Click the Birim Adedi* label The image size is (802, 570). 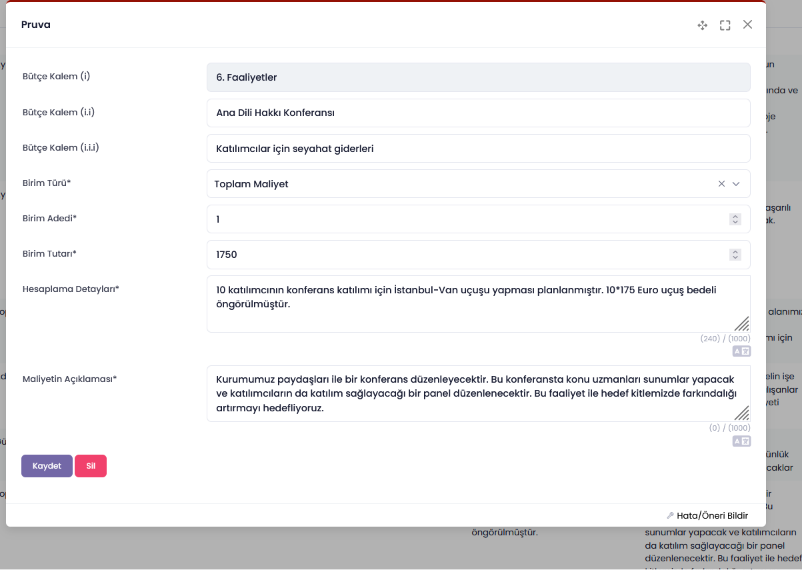[x=49, y=218]
